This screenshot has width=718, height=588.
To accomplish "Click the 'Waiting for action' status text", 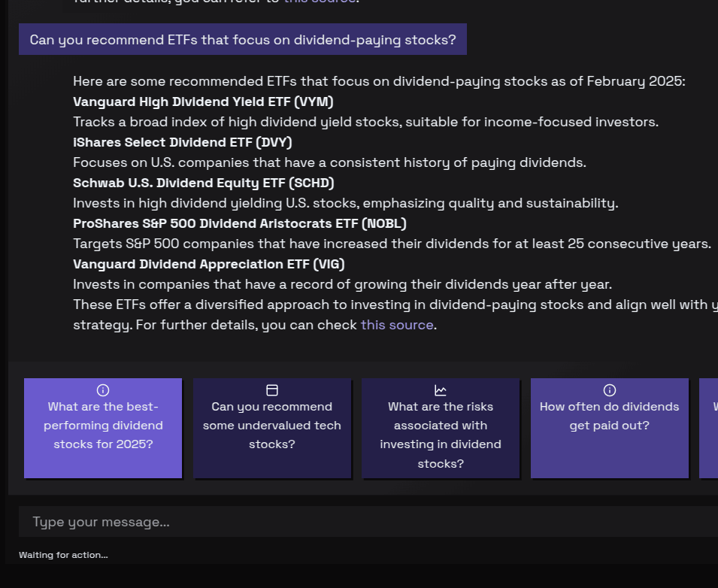I will pyautogui.click(x=63, y=555).
